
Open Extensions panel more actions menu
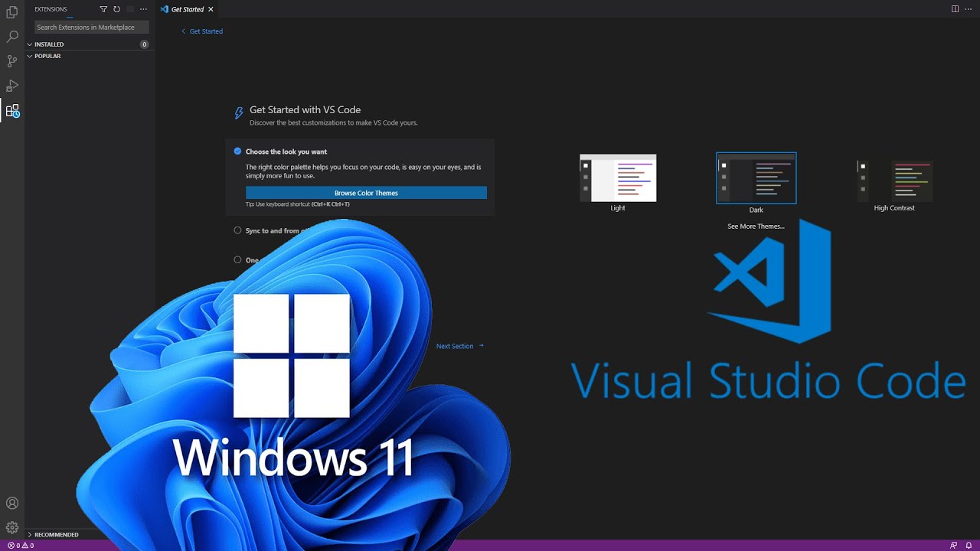pyautogui.click(x=143, y=9)
